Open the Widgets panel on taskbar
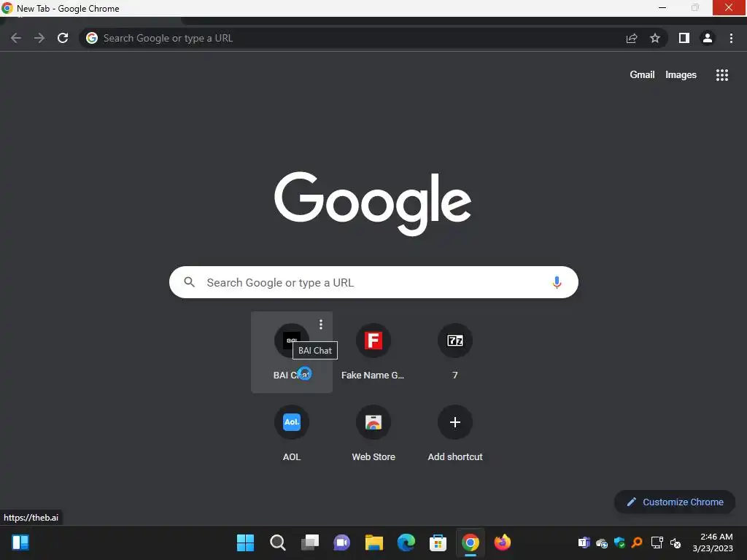747x560 pixels. [20, 542]
